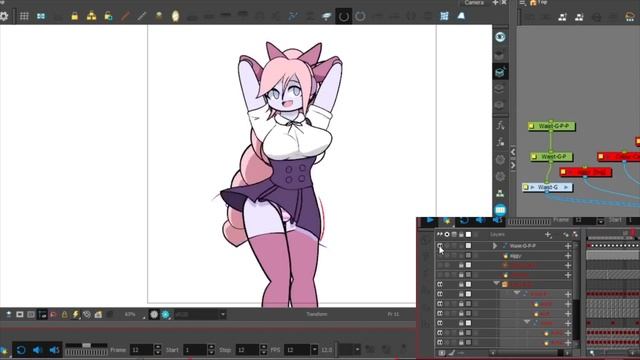Click the padlock icon with teal badge
Viewport: 640px width, 360px height.
coord(108,16)
